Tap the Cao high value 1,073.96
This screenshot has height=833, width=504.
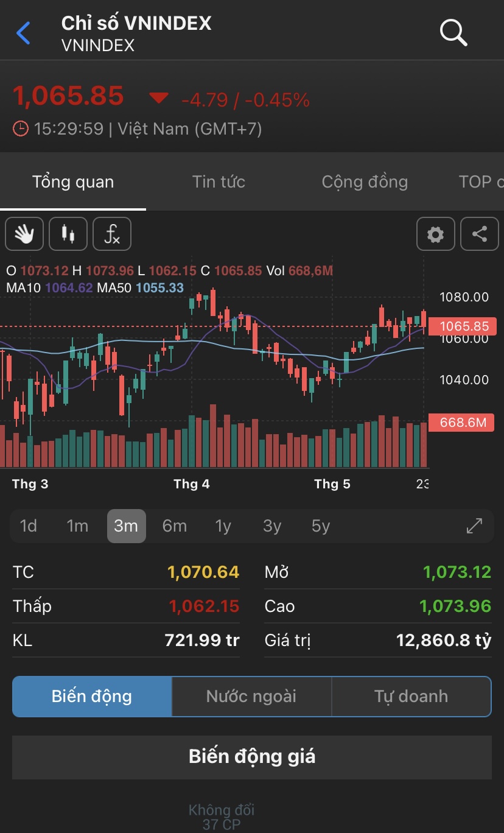(455, 606)
